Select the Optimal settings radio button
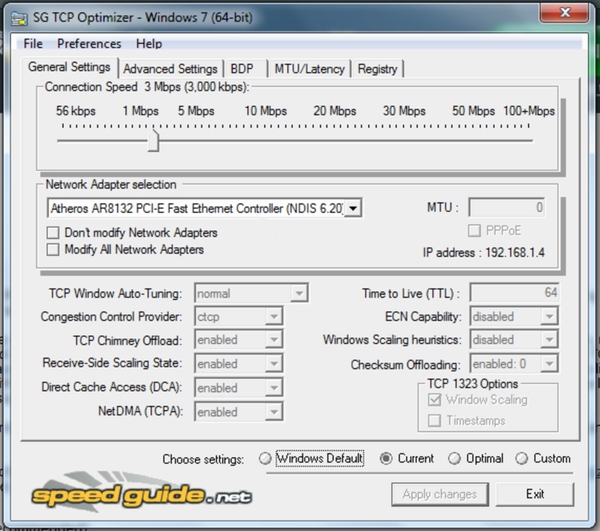 454,458
